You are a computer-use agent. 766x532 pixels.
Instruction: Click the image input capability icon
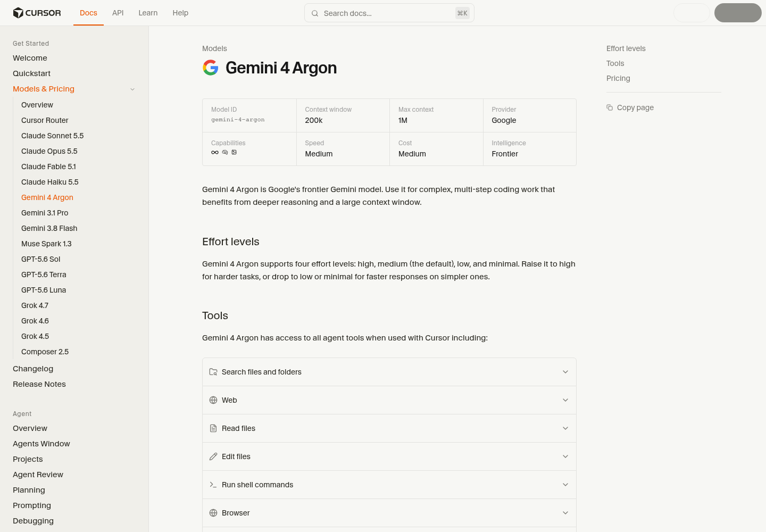tap(234, 153)
